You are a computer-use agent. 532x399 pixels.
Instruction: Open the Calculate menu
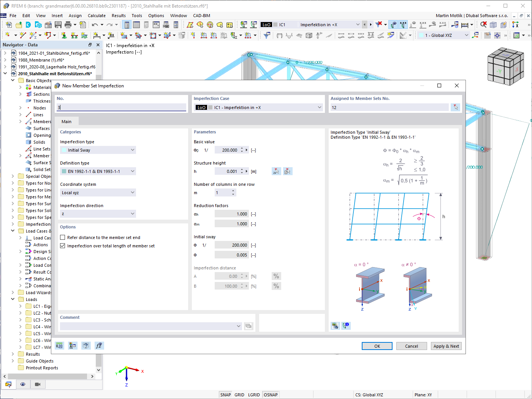pos(97,16)
